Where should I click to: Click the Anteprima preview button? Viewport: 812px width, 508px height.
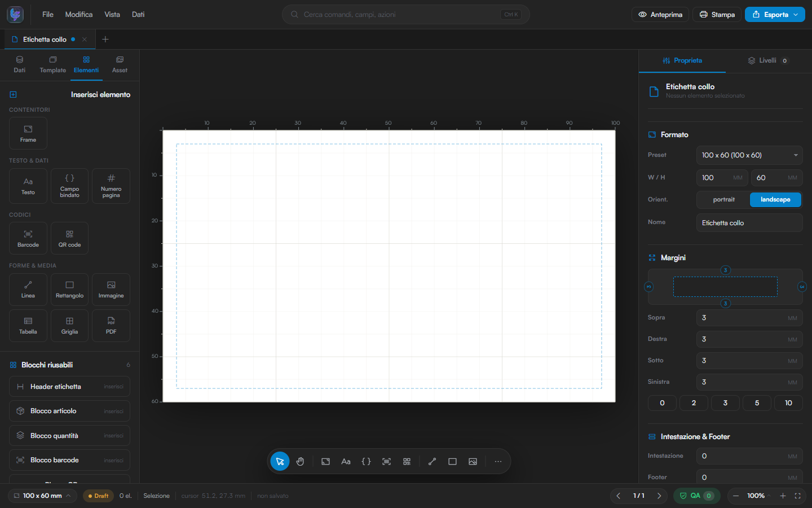[x=660, y=15]
